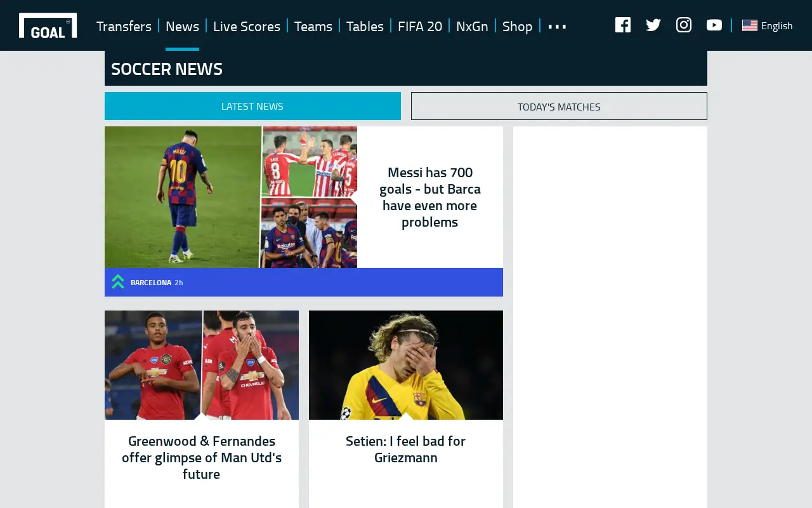
Task: Open the Facebook page icon
Action: pyautogui.click(x=623, y=25)
